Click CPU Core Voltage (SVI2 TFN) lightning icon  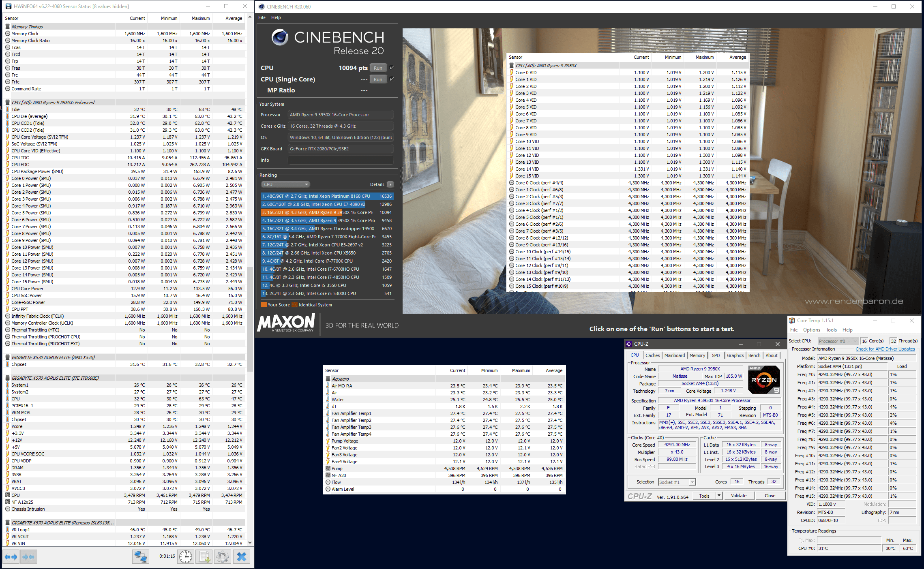tap(8, 137)
